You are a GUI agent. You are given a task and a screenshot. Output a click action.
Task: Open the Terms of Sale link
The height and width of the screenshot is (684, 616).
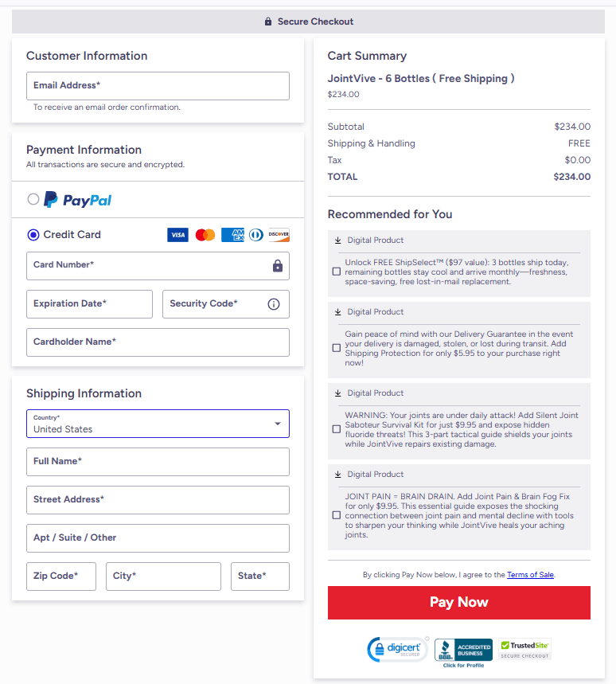(x=530, y=574)
